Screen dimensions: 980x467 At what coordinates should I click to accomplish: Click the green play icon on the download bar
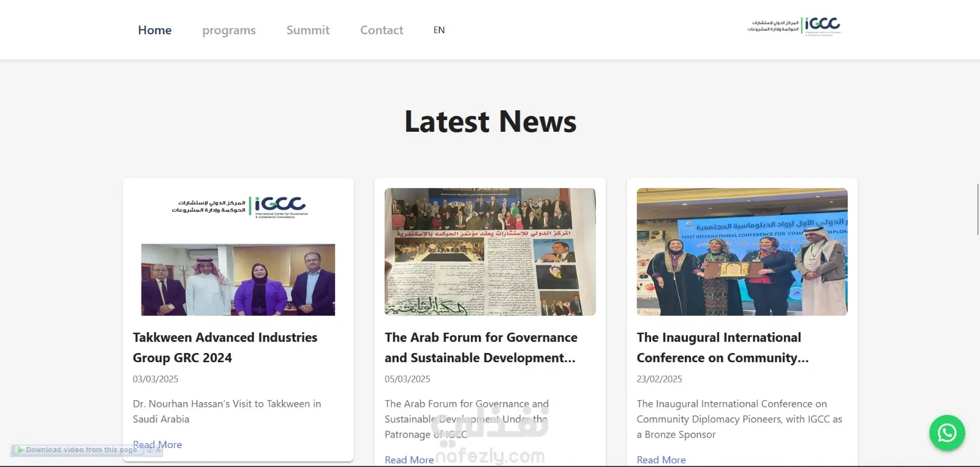tap(21, 450)
